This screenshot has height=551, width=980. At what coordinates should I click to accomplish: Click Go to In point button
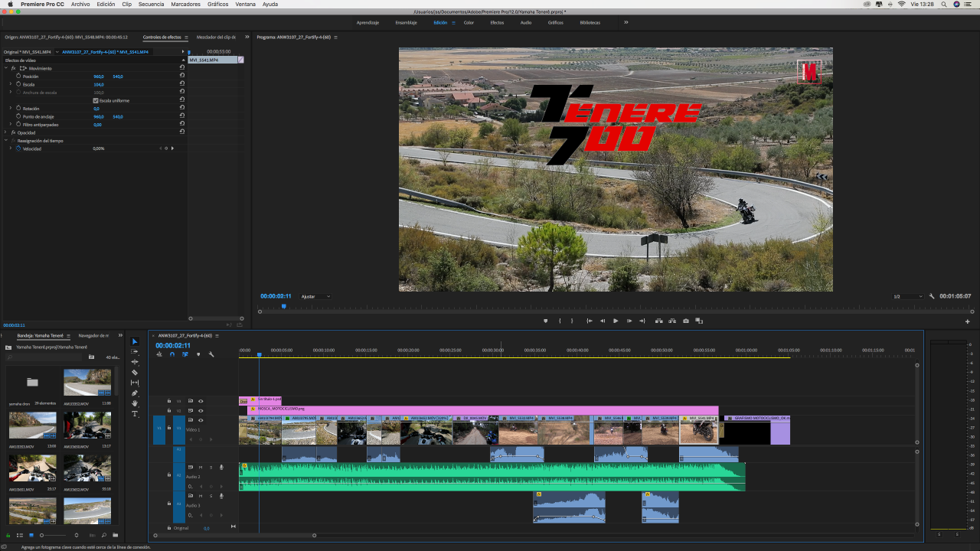(589, 321)
